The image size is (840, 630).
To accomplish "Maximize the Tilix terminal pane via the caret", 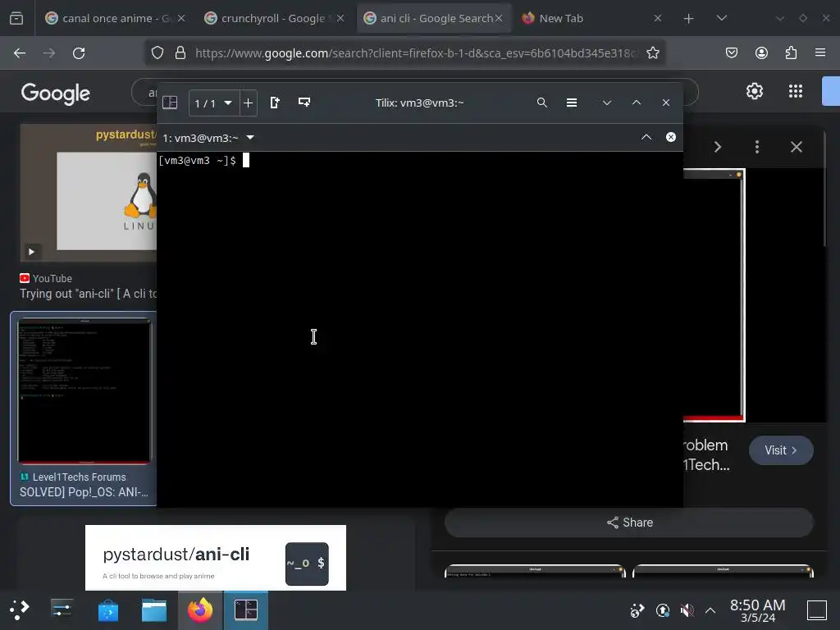I will pos(646,137).
